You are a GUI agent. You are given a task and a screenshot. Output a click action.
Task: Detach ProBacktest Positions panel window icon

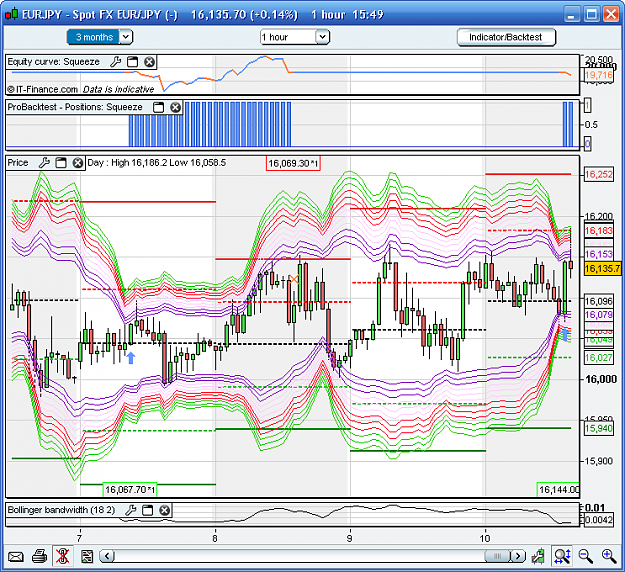pyautogui.click(x=159, y=107)
